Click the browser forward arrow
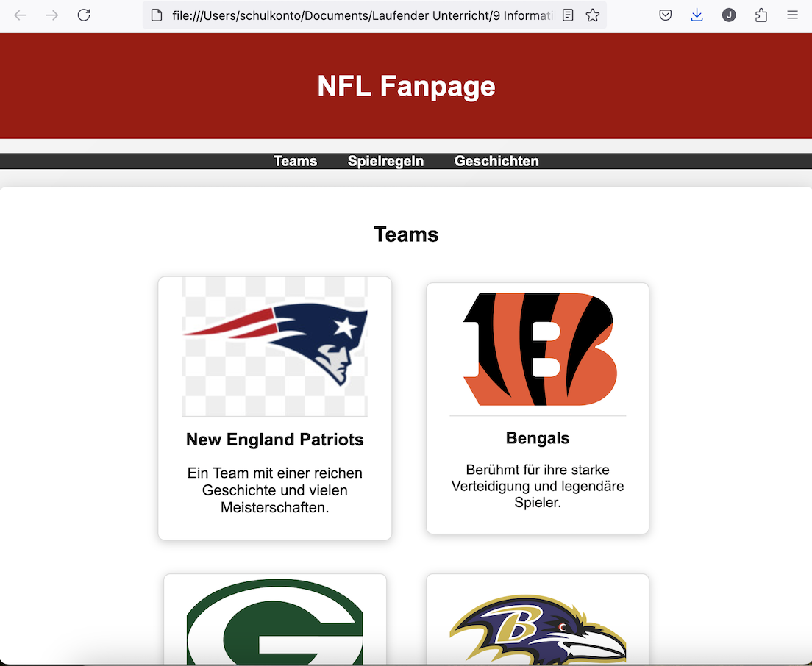The height and width of the screenshot is (666, 812). click(x=51, y=15)
